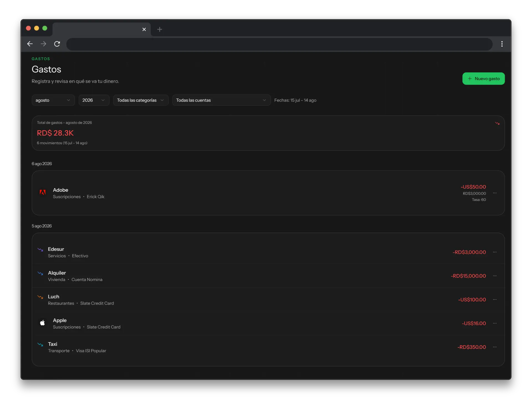Click the Alquiler expense name
The height and width of the screenshot is (399, 532).
(57, 273)
